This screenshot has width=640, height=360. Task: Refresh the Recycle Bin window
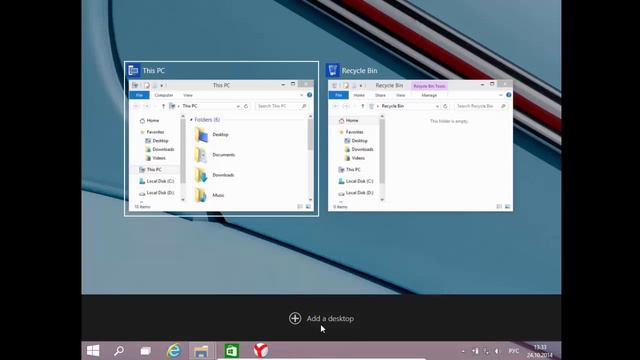pos(445,106)
